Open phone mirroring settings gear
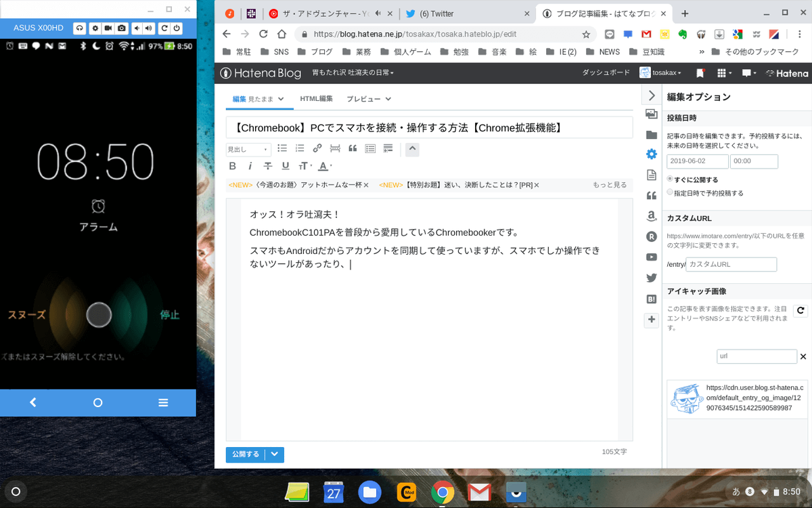812x508 pixels. pos(95,28)
